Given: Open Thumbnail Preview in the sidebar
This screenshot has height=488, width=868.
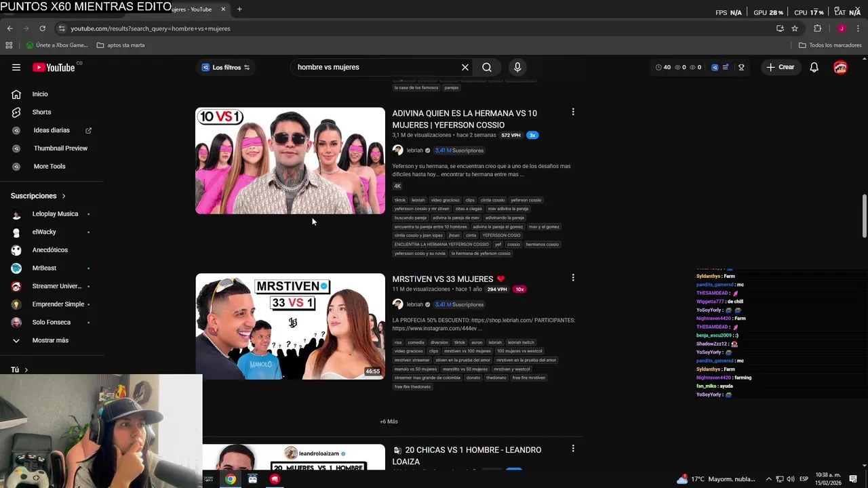Looking at the screenshot, I should 60,148.
